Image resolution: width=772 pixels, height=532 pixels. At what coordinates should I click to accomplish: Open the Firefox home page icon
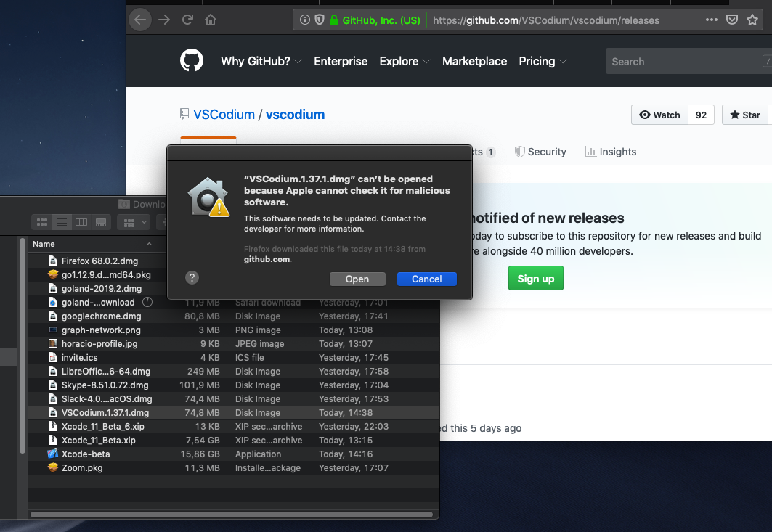click(x=211, y=20)
